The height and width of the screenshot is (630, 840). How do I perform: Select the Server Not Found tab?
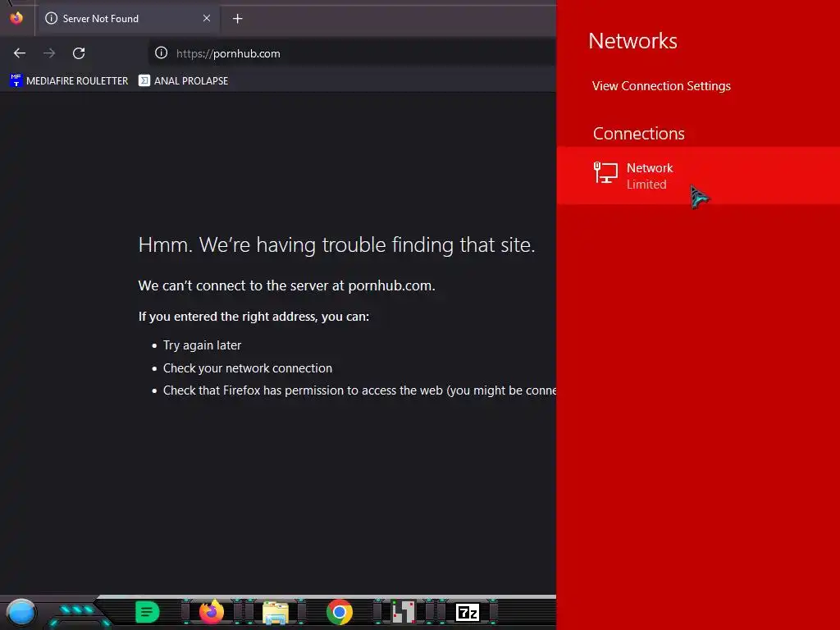129,19
